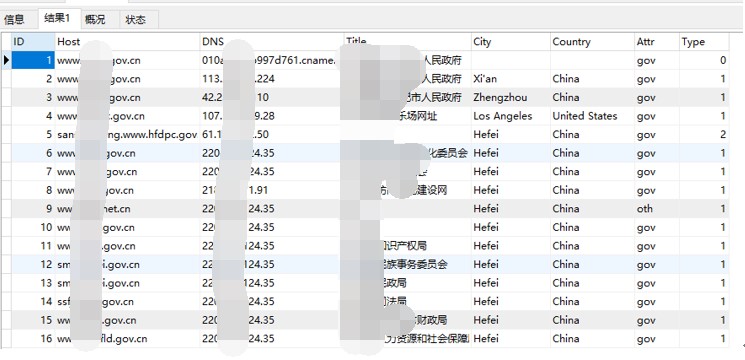Click the China cell in row 14

click(592, 302)
